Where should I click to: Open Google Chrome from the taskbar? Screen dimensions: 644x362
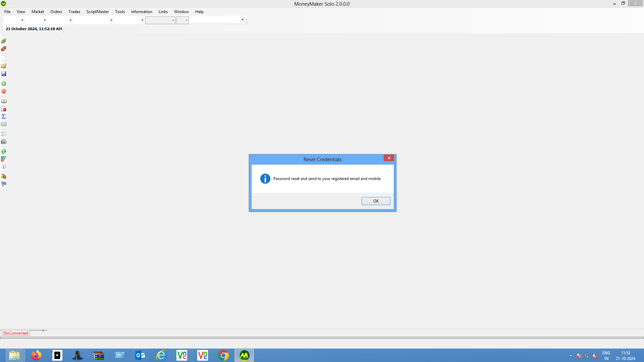[x=223, y=355]
